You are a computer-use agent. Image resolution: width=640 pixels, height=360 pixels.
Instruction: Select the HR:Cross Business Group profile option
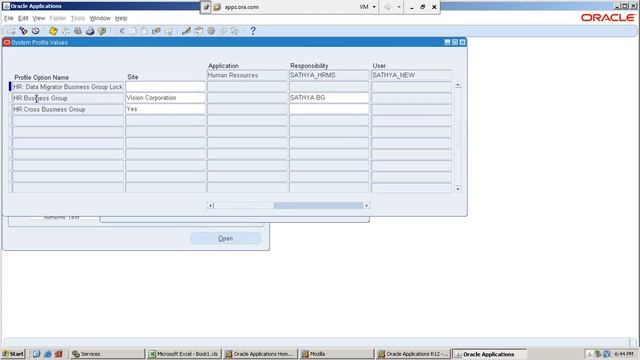(68, 109)
